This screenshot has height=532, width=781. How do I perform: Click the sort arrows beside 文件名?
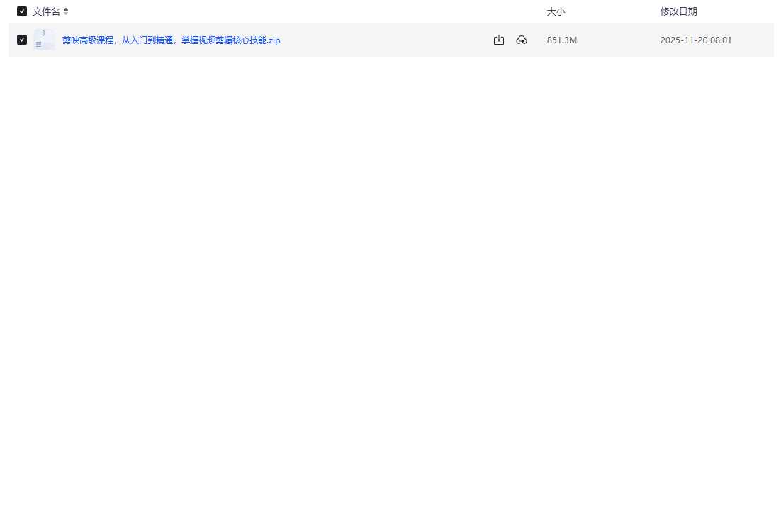click(x=66, y=11)
